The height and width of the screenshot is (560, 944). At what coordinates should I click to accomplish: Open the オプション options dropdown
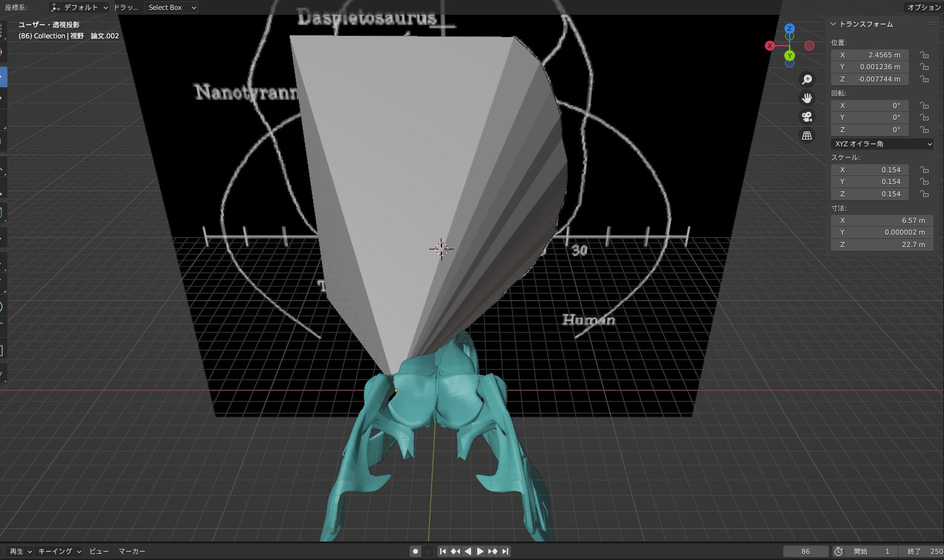coord(923,7)
